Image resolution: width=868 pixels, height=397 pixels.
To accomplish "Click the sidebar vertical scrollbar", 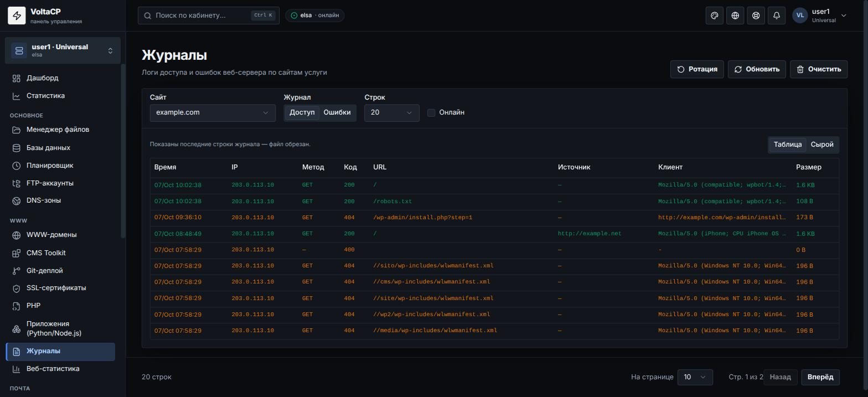I will click(123, 151).
